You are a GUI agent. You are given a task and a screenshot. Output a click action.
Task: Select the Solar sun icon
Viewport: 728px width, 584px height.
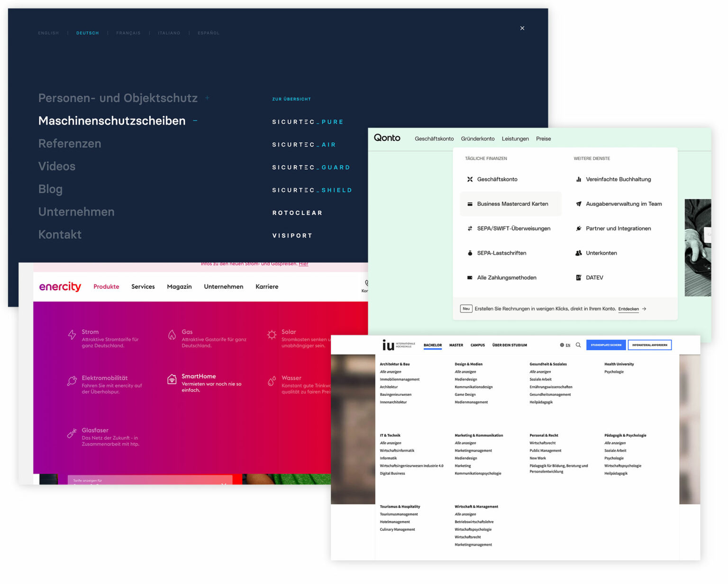tap(271, 335)
